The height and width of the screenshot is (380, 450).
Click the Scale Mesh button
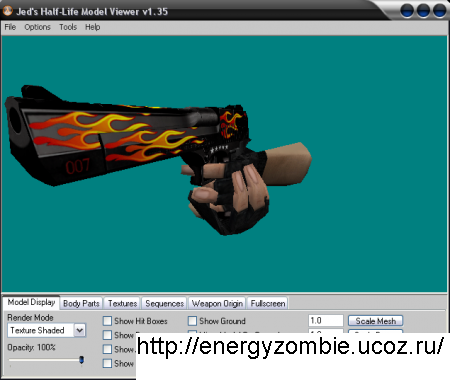375,321
